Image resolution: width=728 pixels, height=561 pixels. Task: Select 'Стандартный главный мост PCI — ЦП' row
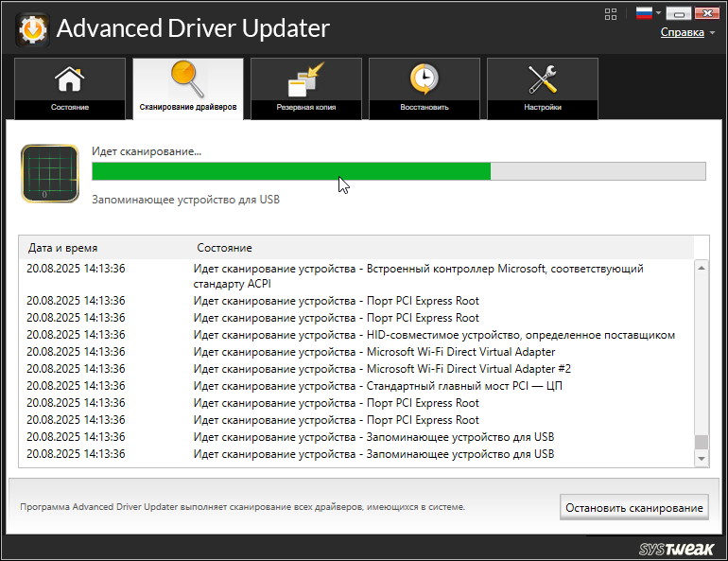click(x=356, y=386)
